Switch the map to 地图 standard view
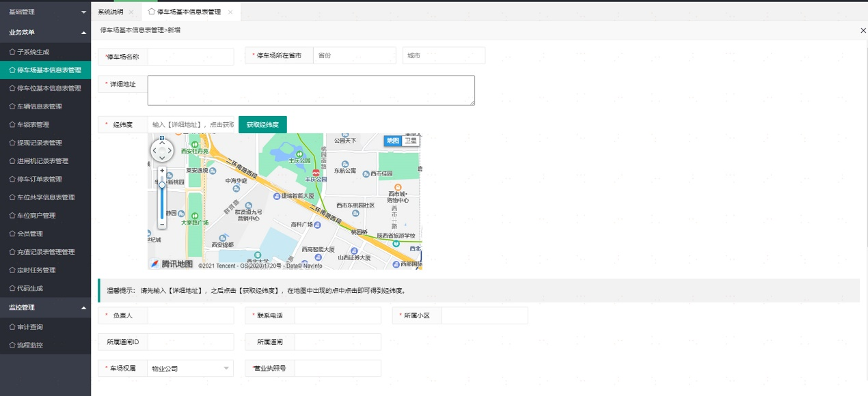The image size is (868, 396). point(392,141)
